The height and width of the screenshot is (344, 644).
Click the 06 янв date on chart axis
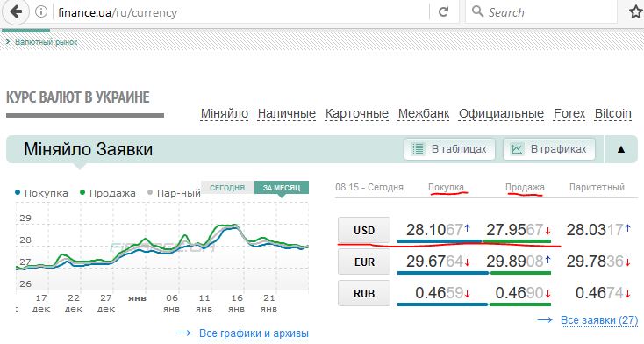[172, 304]
